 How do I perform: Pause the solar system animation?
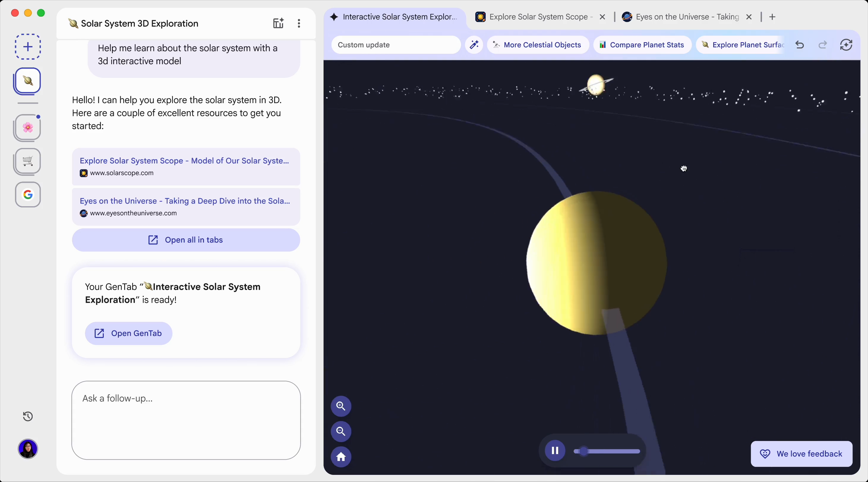click(x=555, y=451)
